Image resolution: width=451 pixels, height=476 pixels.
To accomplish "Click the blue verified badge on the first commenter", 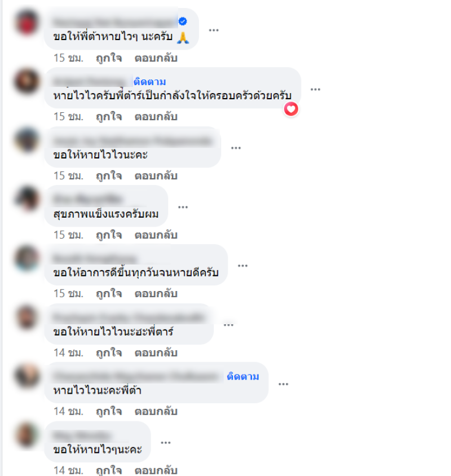I will 183,21.
